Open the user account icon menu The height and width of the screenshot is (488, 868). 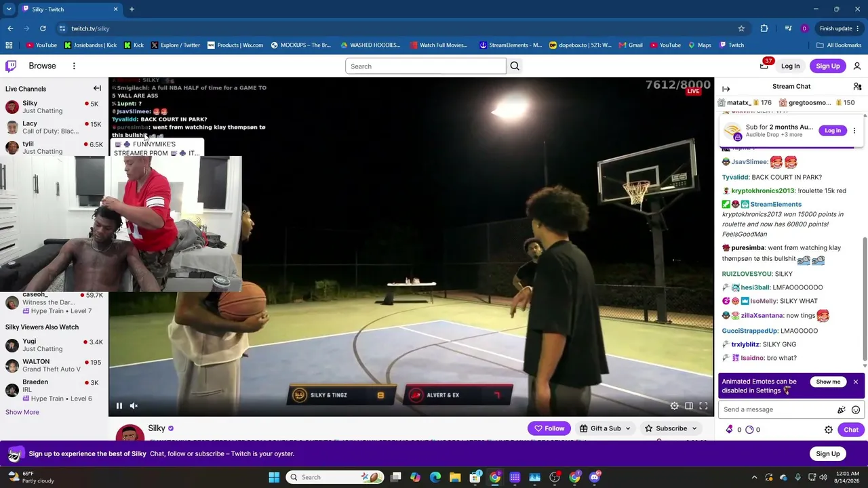857,66
